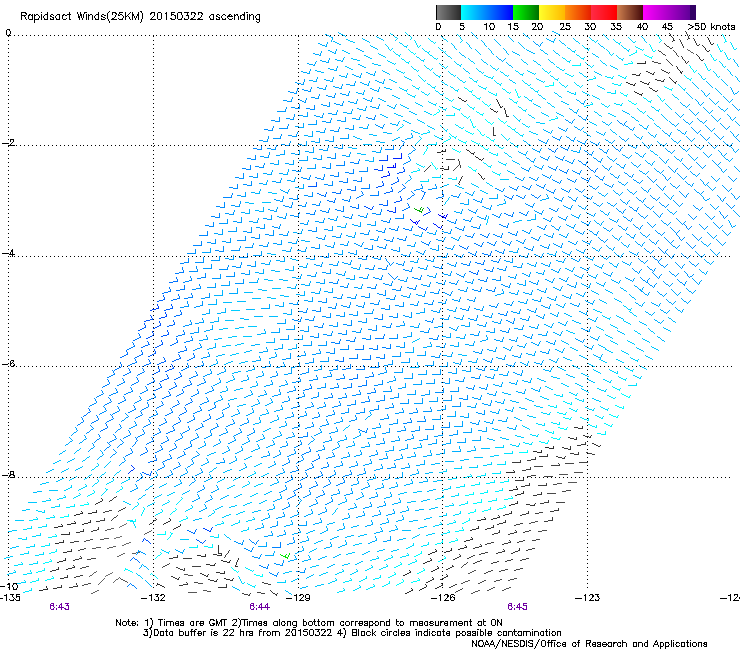The image size is (740, 650).
Task: Click the red 30-35 knots color swatch
Action: point(604,12)
